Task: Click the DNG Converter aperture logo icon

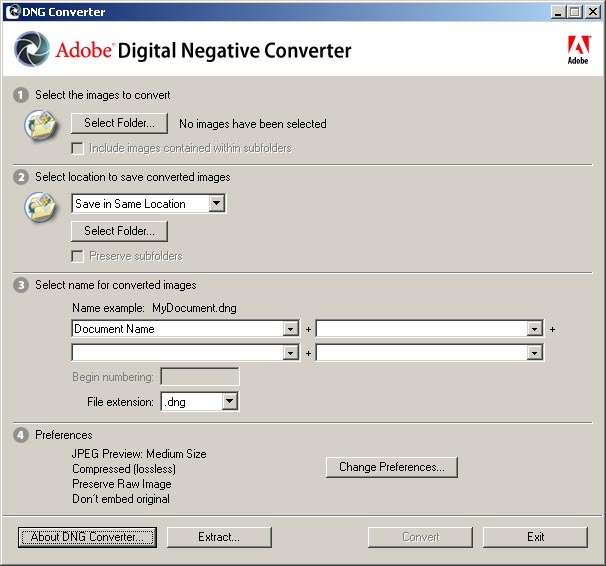Action: (32, 49)
